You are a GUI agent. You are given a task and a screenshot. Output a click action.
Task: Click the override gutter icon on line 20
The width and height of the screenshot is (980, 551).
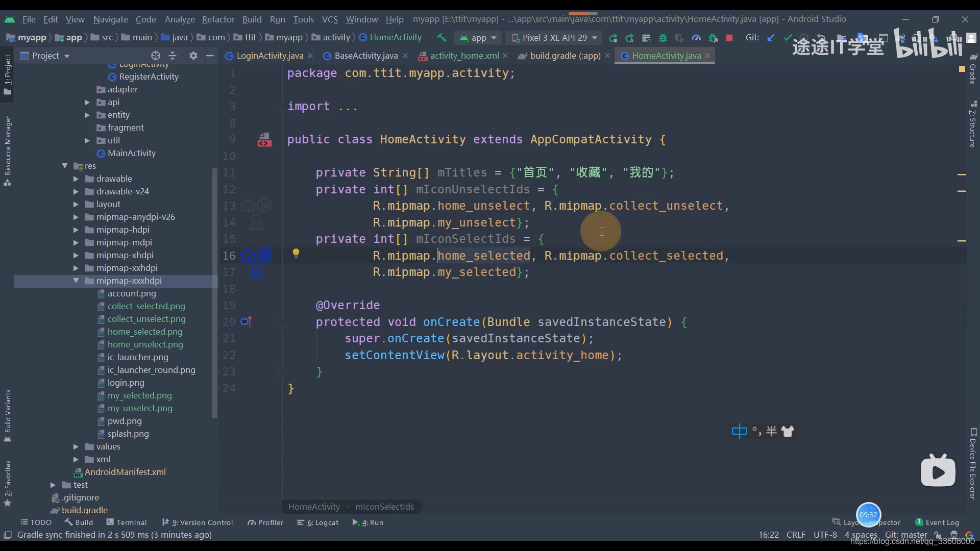coord(247,321)
